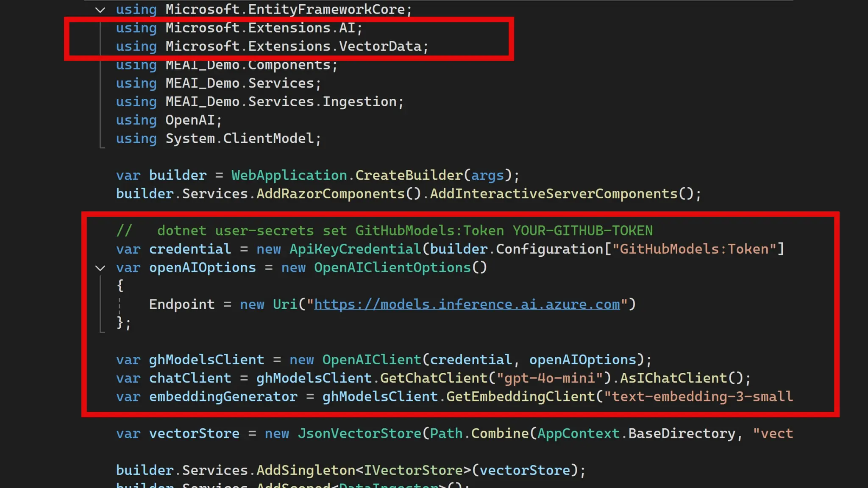This screenshot has width=868, height=488.
Task: Click the AddInteractiveServerComponents method call
Action: tap(554, 194)
